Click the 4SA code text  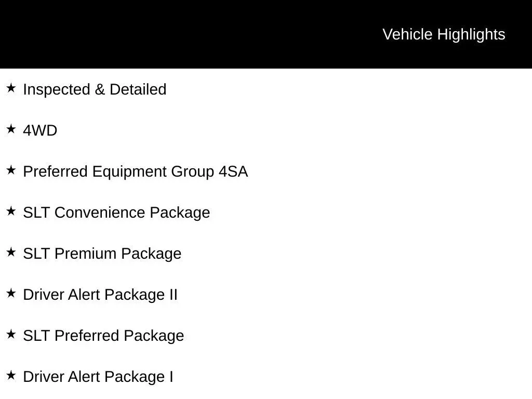[233, 172]
